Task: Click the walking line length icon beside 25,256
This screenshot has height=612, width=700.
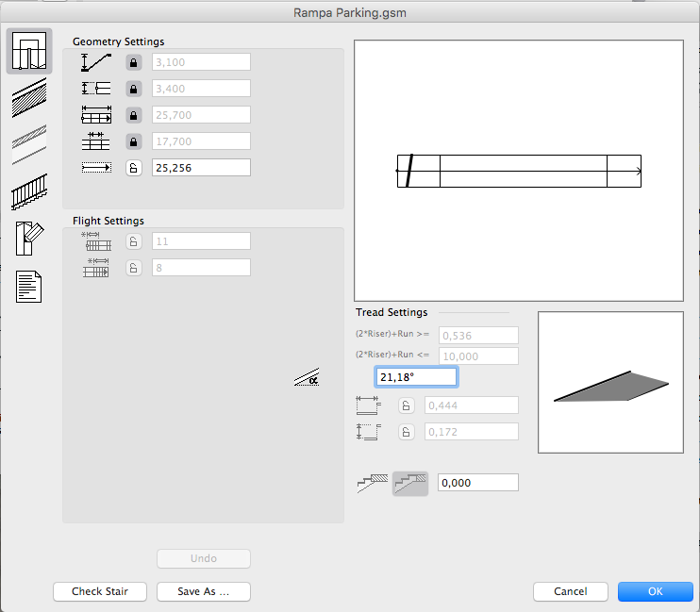Action: point(96,168)
